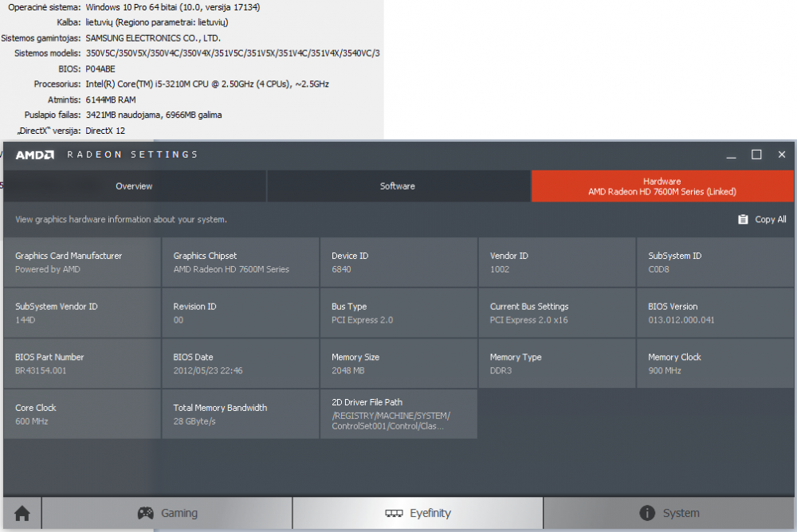This screenshot has width=797, height=532.
Task: Switch to the Overview tab
Action: 134,186
